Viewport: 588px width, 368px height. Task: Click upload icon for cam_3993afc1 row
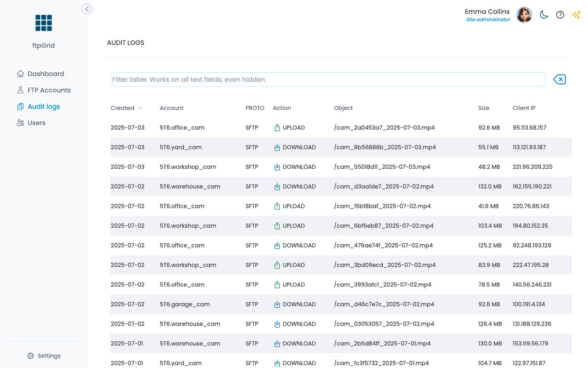point(277,285)
